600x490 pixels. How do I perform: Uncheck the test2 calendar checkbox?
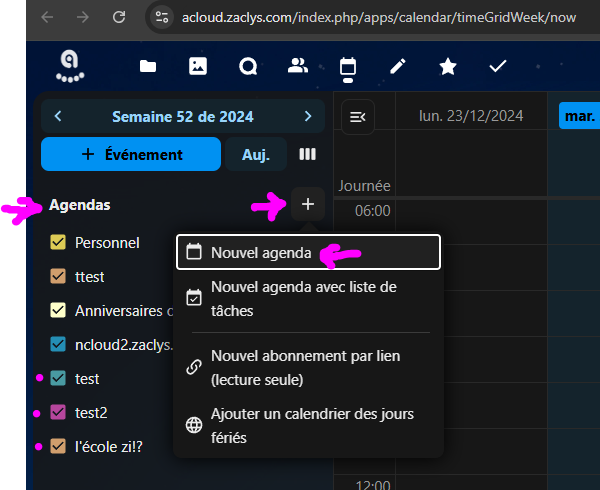[58, 412]
